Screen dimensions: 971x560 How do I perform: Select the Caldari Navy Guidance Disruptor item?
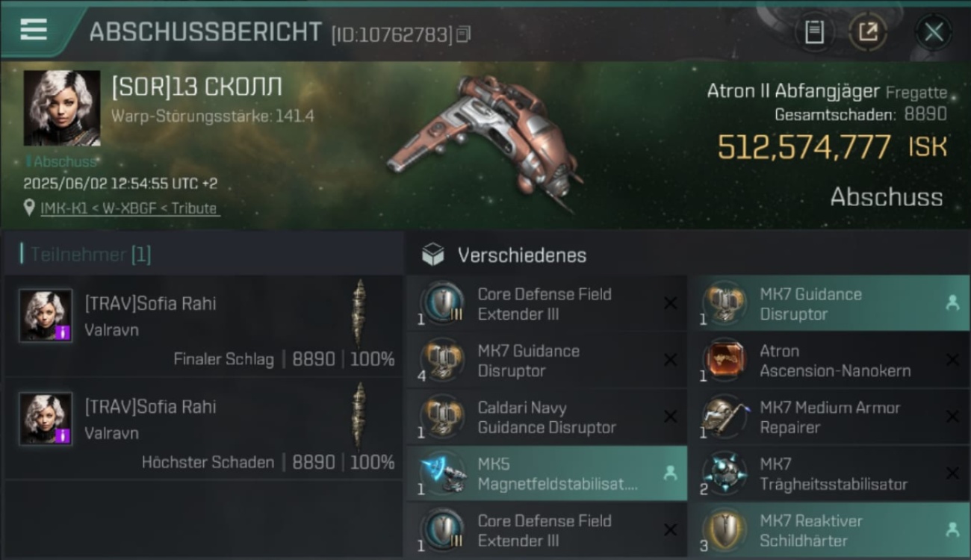click(x=546, y=417)
